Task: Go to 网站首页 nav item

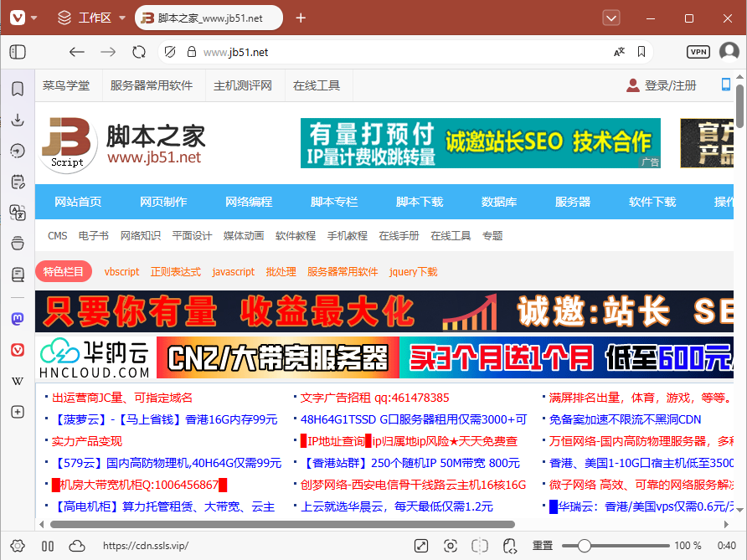Action: (x=78, y=202)
